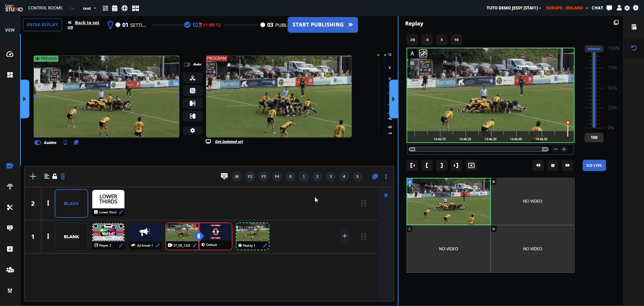Screen dimensions: 644x306
Task: Toggle the Auto transition switch
Action: (187, 64)
